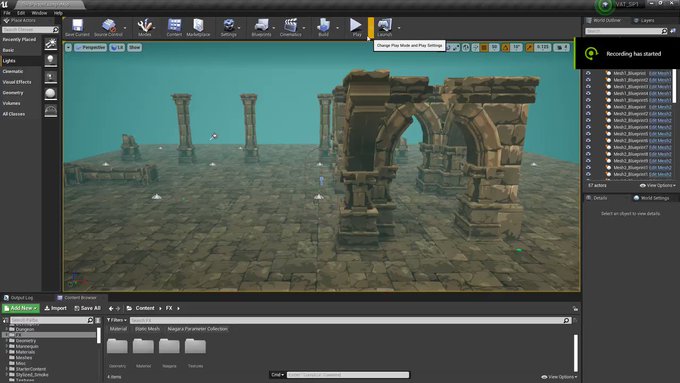Click the Settings gear toolbar icon
Screen dimensions: 680x383
pos(229,26)
